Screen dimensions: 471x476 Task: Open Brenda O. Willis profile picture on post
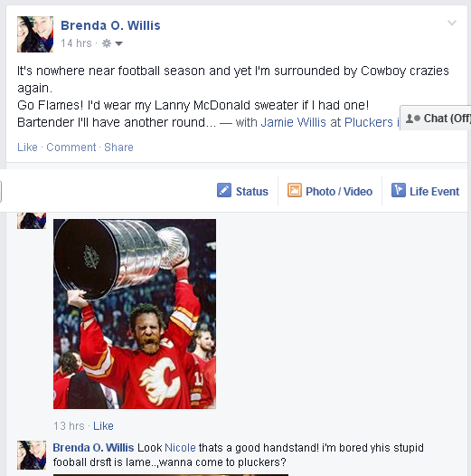click(x=35, y=34)
